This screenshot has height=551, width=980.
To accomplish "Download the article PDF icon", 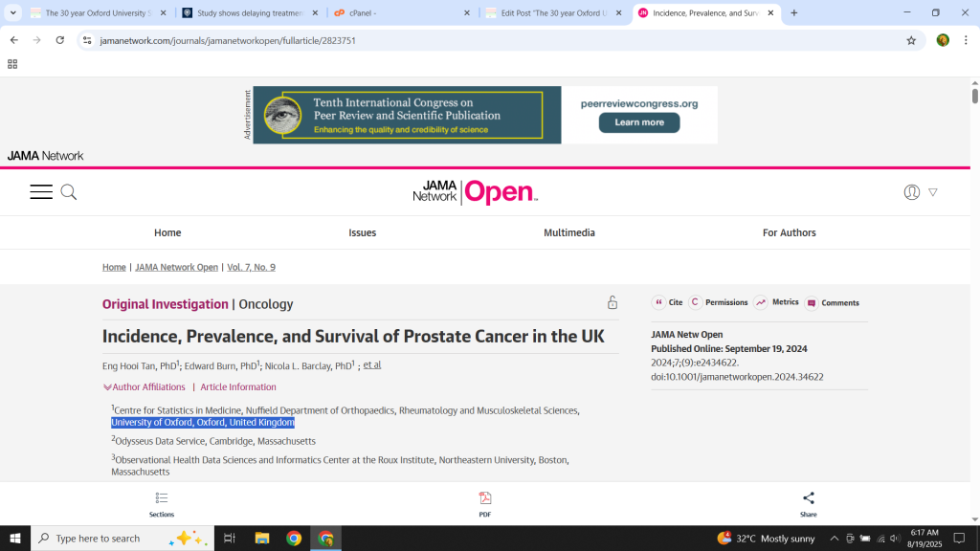I will [485, 498].
